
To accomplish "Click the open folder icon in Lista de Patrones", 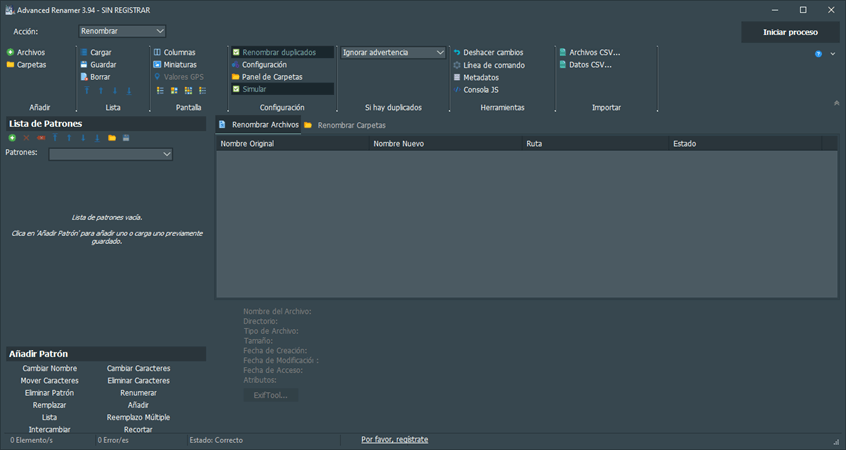I will tap(112, 138).
